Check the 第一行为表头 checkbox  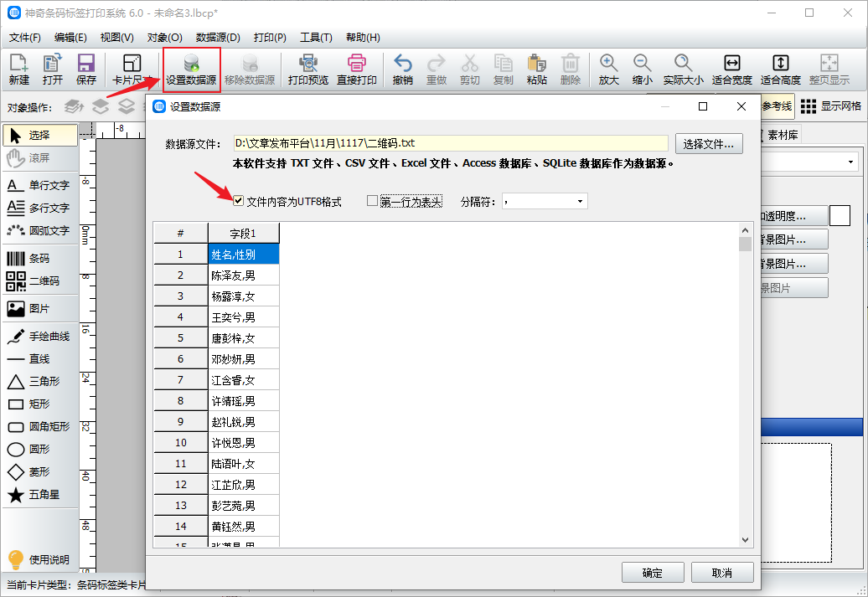(x=373, y=201)
